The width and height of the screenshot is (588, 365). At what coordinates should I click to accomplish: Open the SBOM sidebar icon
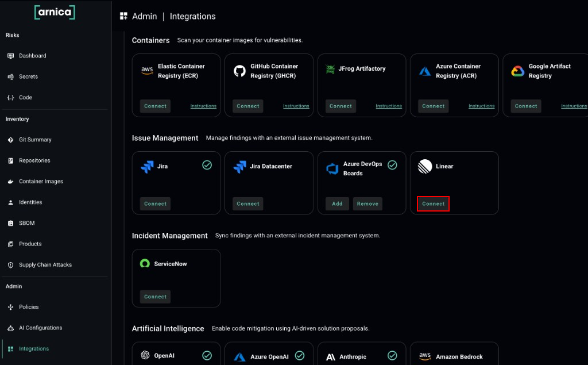10,223
